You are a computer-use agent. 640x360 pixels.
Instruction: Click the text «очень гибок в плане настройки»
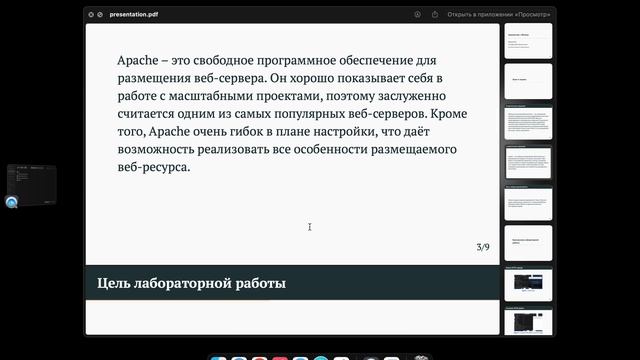[285, 131]
